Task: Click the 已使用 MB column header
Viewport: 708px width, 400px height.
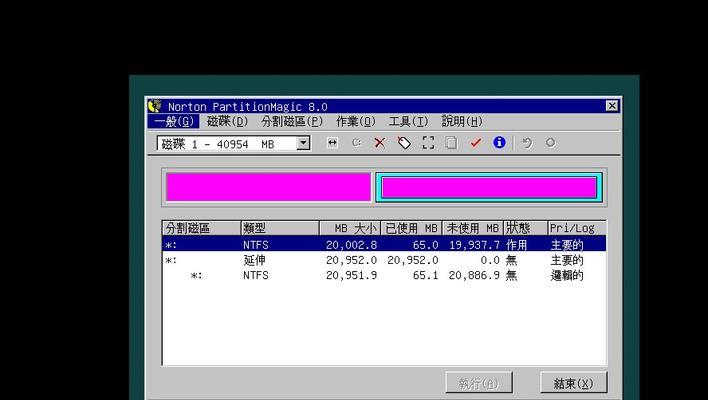Action: click(411, 228)
